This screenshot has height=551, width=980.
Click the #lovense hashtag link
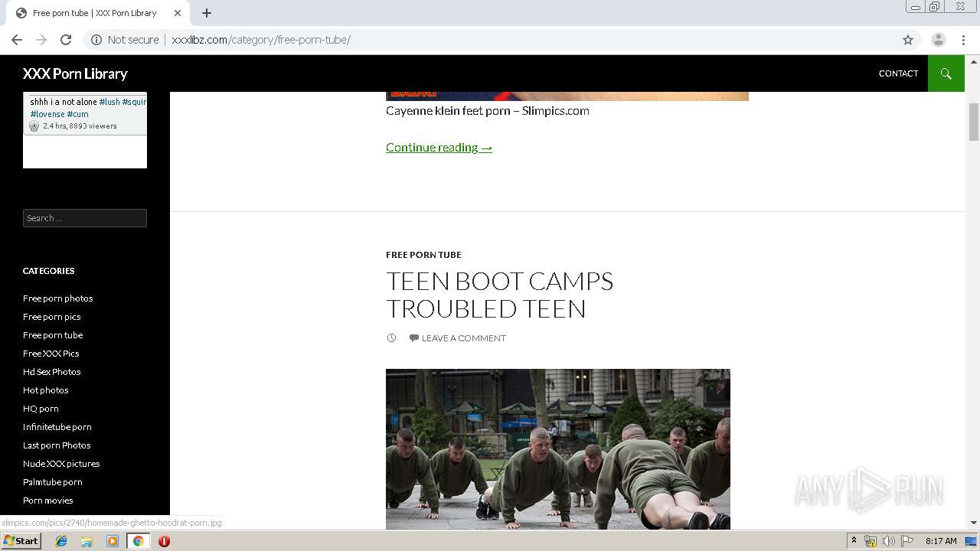[47, 114]
